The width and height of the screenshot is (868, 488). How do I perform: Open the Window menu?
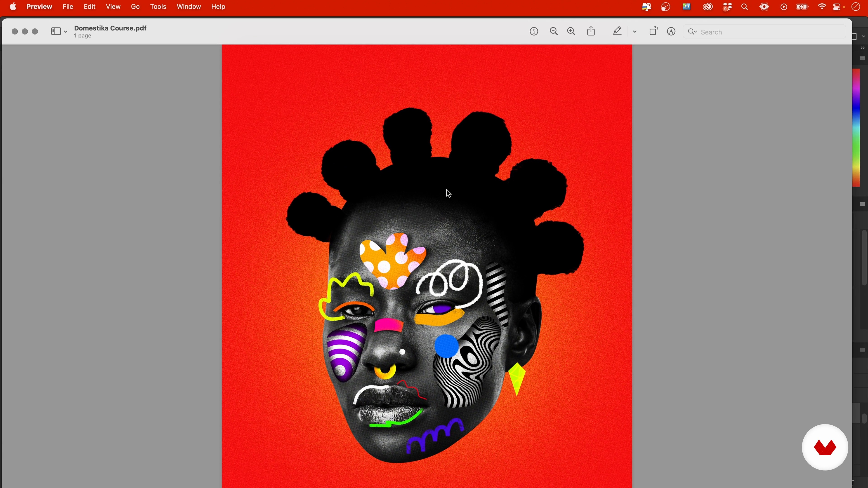pos(189,7)
